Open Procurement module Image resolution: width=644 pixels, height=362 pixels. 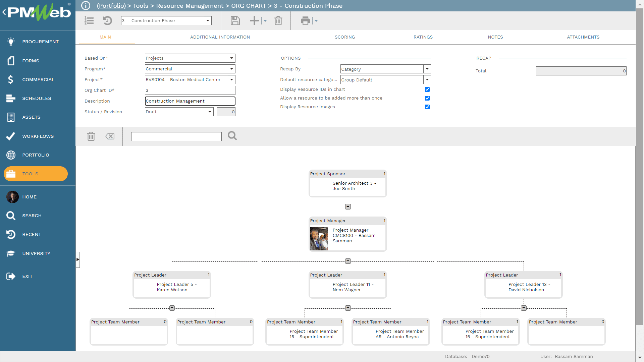click(38, 42)
